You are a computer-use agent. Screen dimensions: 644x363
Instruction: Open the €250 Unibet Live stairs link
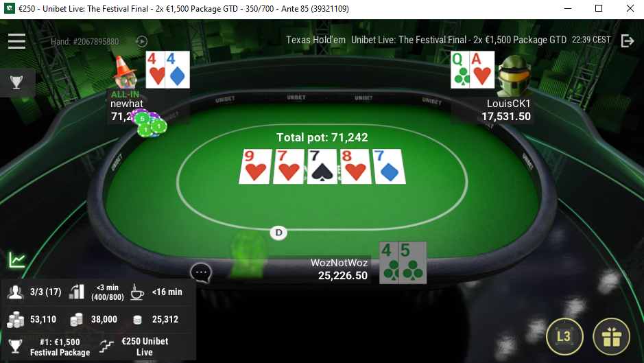(x=145, y=347)
